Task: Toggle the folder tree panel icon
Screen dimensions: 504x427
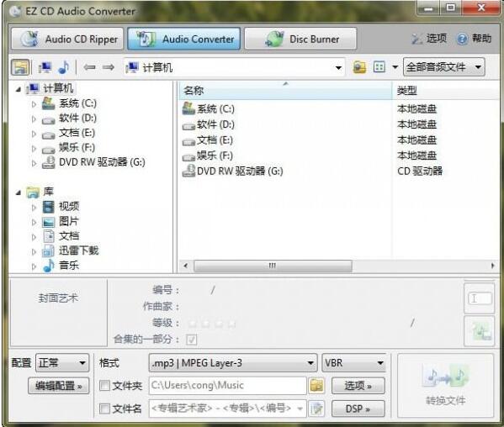Action: [x=20, y=67]
